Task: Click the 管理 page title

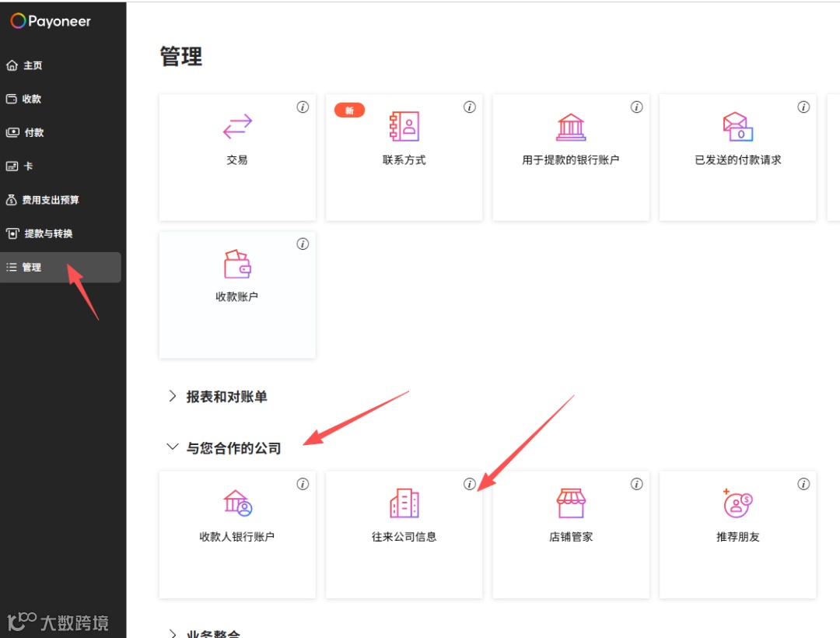Action: pos(181,56)
